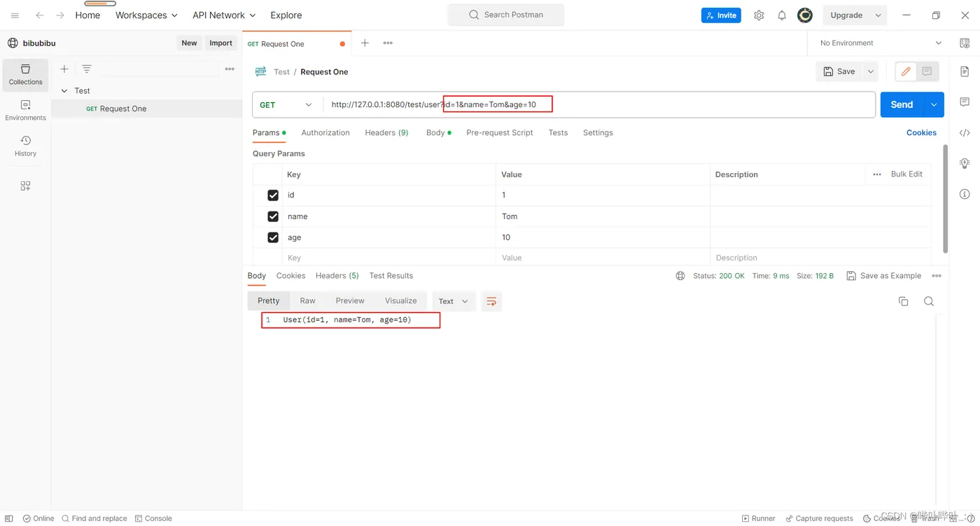Open the Headers (9) request tab
The image size is (980, 526).
(x=386, y=133)
